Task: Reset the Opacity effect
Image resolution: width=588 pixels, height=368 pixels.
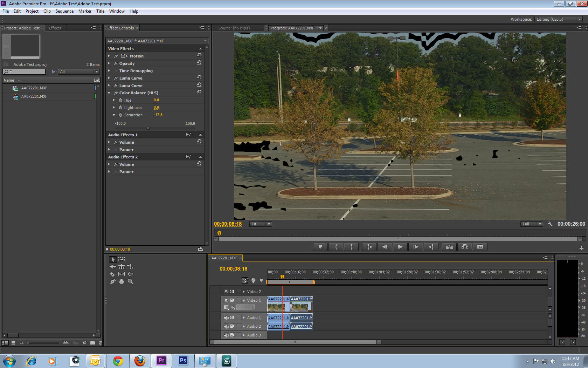Action: tap(199, 63)
